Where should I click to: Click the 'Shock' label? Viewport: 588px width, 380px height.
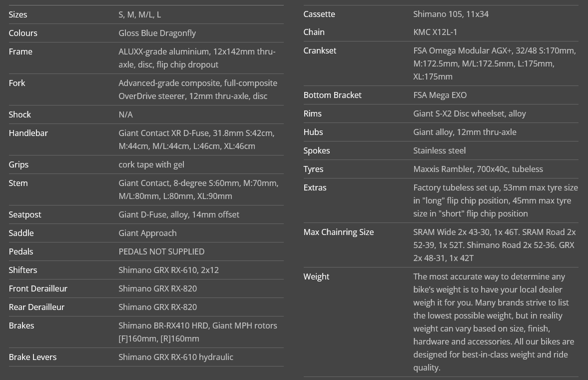[20, 114]
